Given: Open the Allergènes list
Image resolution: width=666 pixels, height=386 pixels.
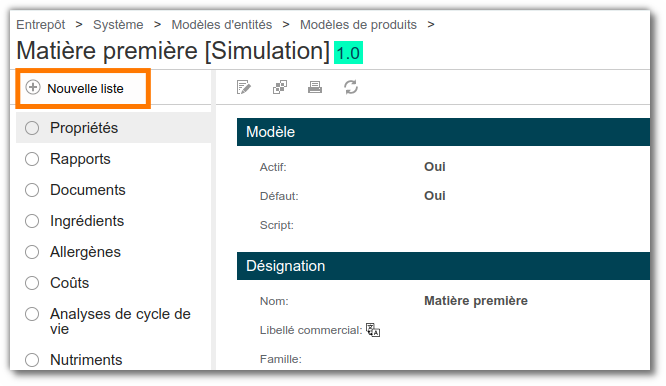Looking at the screenshot, I should [x=85, y=252].
